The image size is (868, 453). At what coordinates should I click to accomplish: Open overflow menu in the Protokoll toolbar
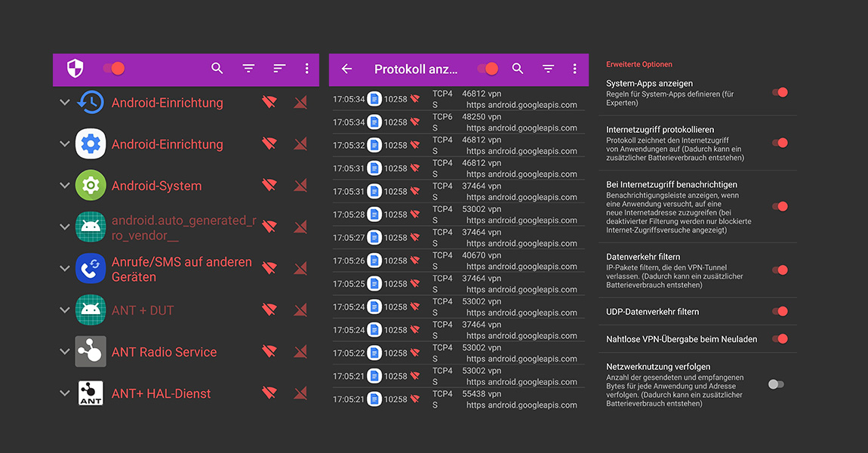574,69
